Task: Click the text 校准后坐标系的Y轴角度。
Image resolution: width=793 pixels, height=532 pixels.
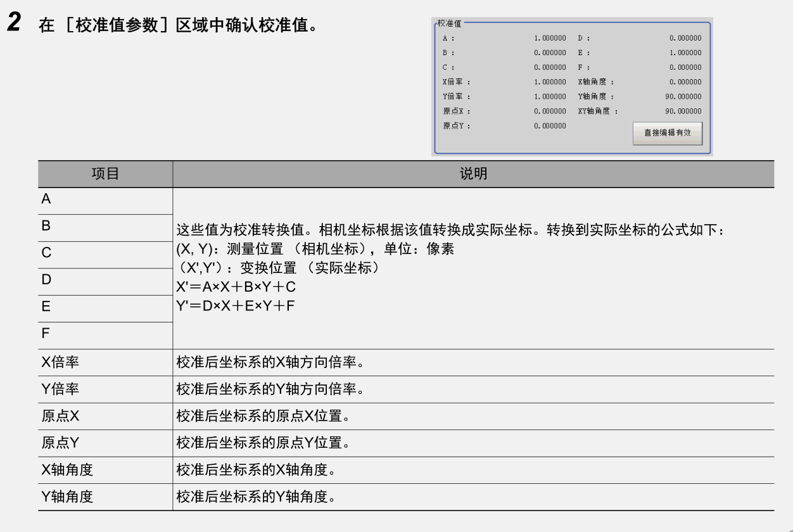Action: (257, 497)
